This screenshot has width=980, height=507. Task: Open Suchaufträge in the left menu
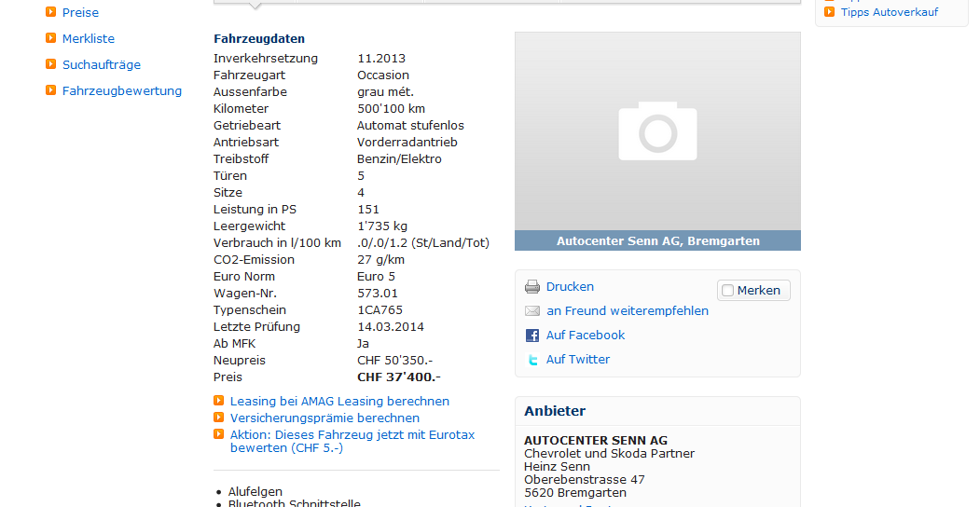pos(101,65)
